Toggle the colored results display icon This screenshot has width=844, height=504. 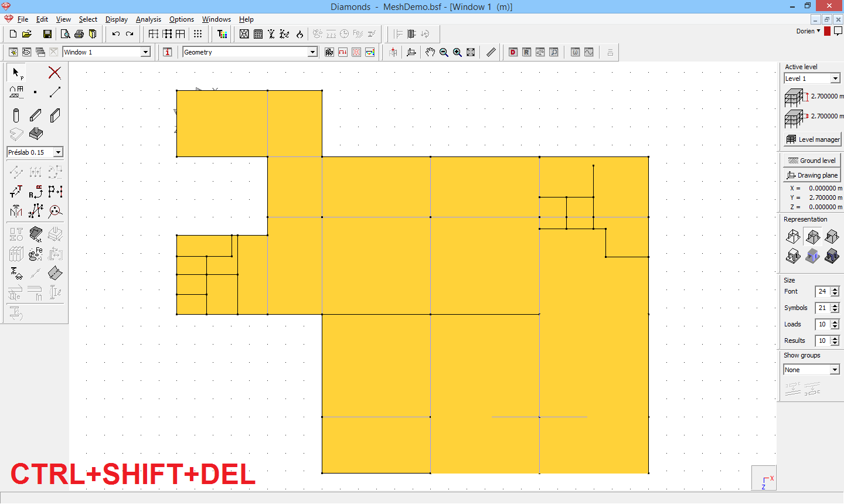(x=370, y=52)
